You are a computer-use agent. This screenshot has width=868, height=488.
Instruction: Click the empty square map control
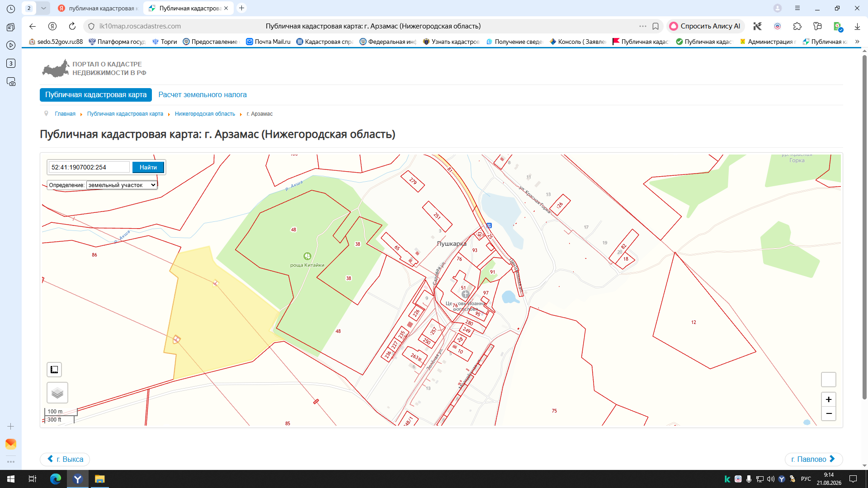coord(828,380)
